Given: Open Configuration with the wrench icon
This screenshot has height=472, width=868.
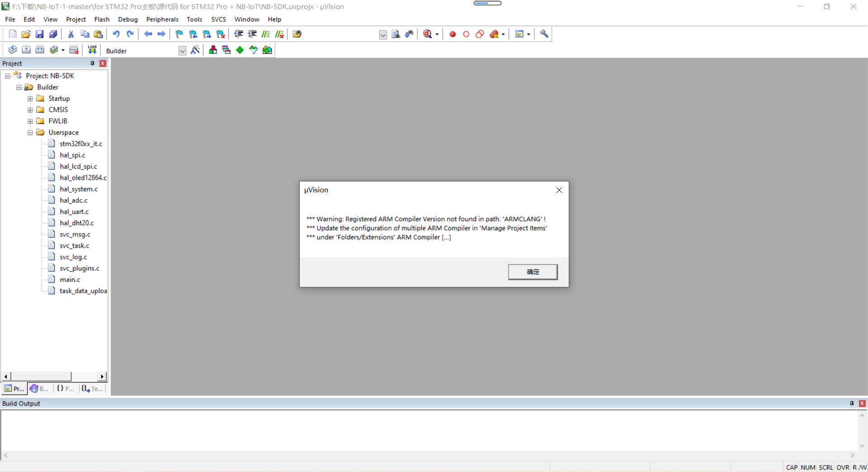Looking at the screenshot, I should coord(544,34).
